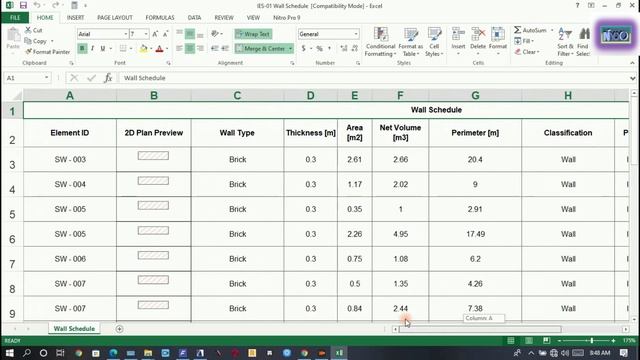Switch to the FORMULAS tab

point(160,18)
